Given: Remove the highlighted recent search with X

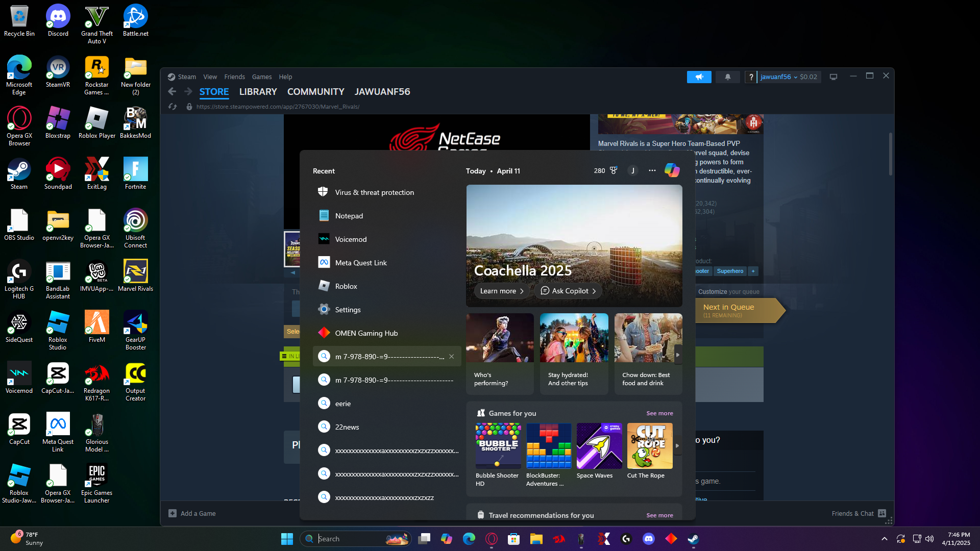Looking at the screenshot, I should tap(452, 357).
